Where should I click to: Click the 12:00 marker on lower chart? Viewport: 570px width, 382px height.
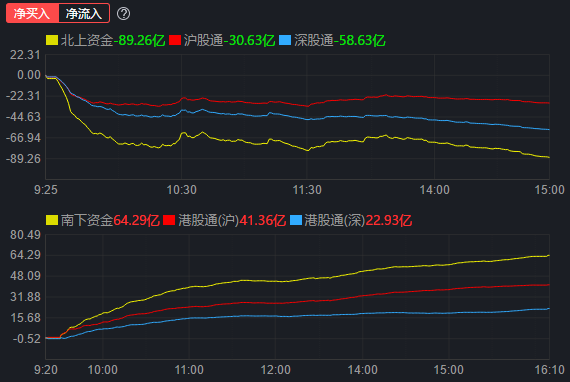coord(276,370)
